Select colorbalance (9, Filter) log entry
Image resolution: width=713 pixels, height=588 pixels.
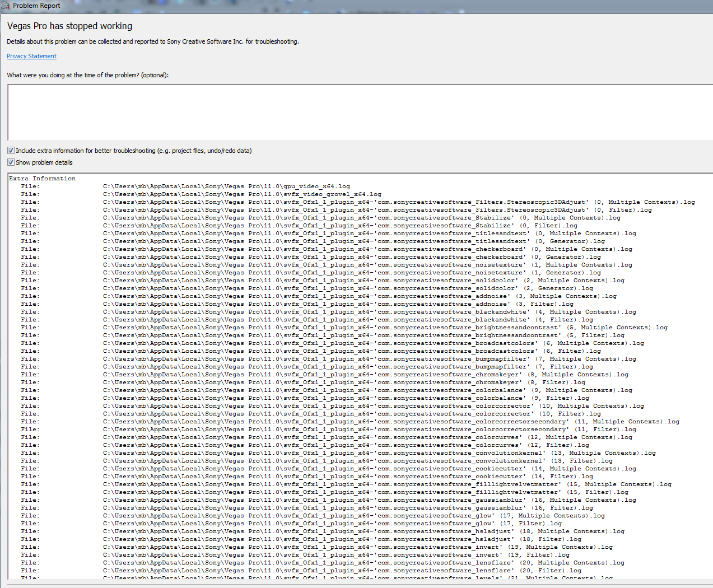[305, 398]
